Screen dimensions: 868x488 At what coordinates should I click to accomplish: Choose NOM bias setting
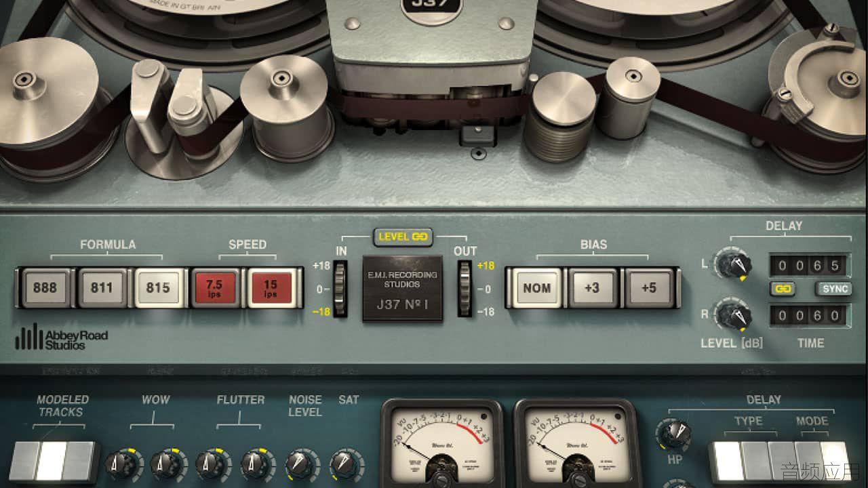(536, 287)
